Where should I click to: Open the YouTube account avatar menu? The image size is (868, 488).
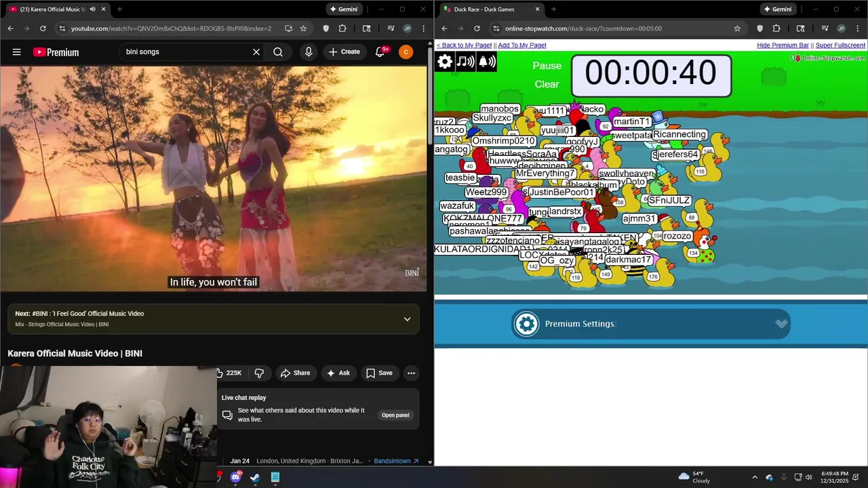(x=406, y=52)
